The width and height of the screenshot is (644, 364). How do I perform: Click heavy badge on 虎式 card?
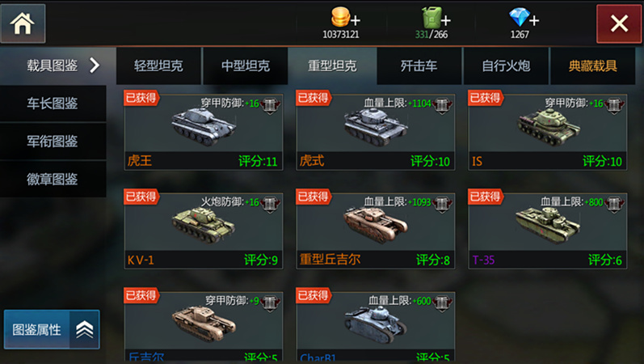442,106
